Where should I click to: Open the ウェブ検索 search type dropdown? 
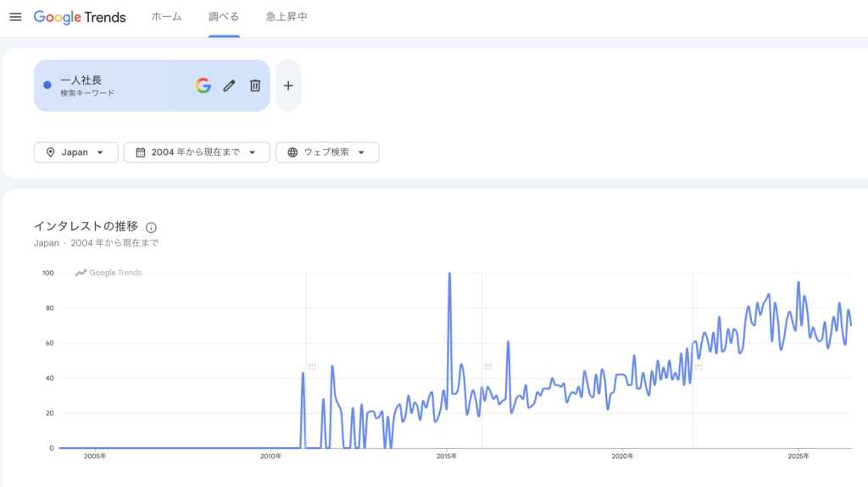[x=327, y=152]
